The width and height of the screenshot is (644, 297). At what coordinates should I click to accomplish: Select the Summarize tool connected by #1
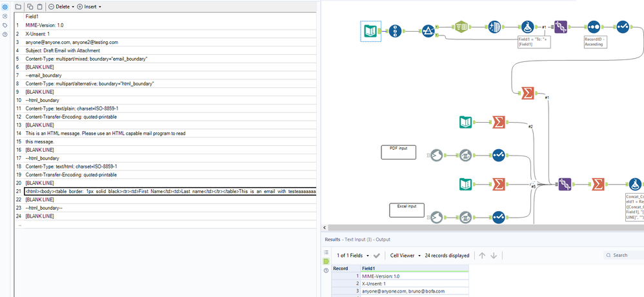[527, 93]
